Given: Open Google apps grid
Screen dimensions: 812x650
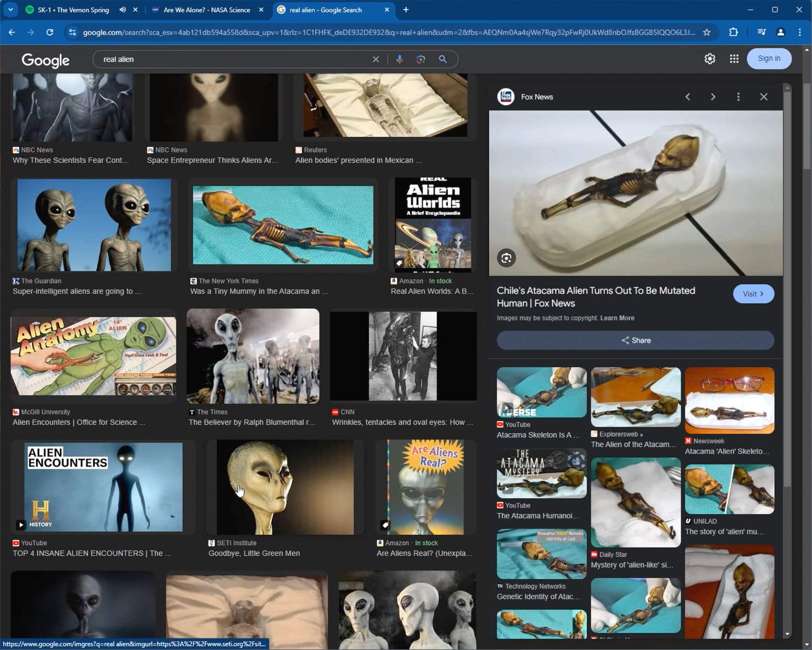Looking at the screenshot, I should coord(734,59).
